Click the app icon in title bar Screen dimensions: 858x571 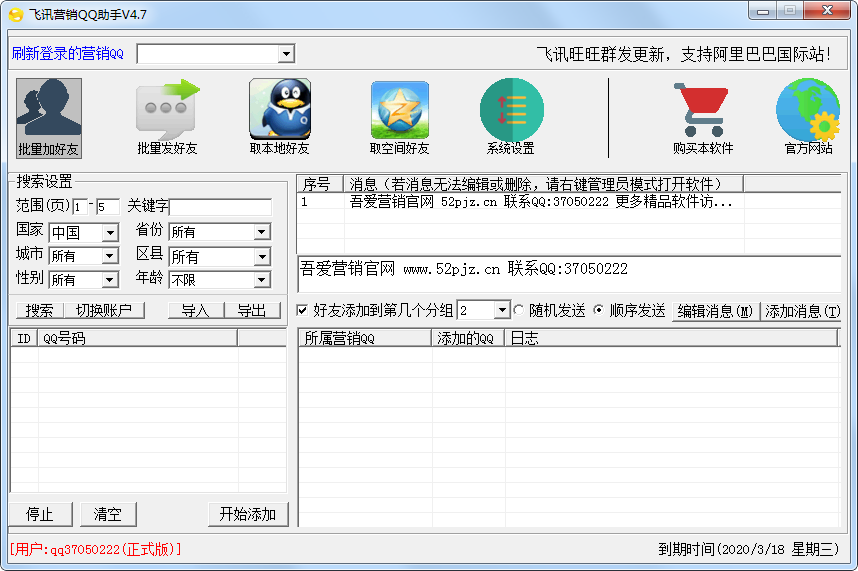[15, 15]
